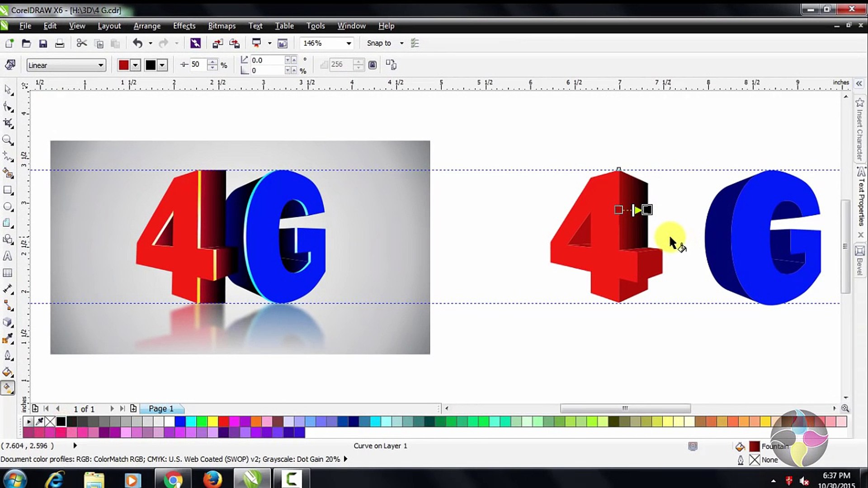Image resolution: width=868 pixels, height=488 pixels.
Task: Open the Linear fill type dropdown
Action: point(100,65)
